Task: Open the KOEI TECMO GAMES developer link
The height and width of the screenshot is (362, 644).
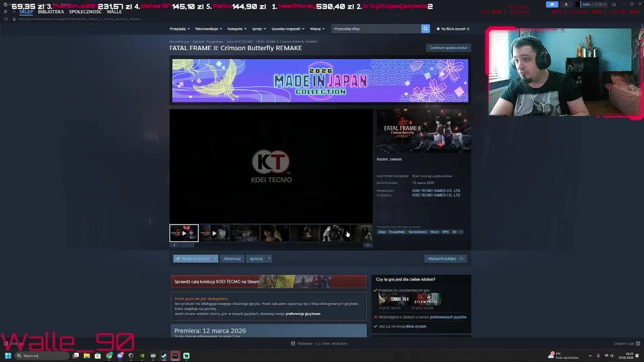Action: (x=436, y=191)
